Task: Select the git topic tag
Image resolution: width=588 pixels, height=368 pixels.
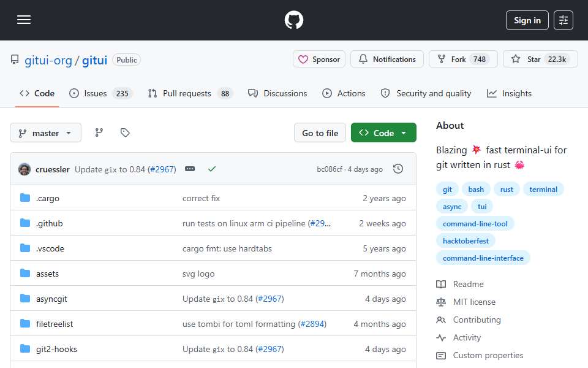Action: click(x=447, y=190)
